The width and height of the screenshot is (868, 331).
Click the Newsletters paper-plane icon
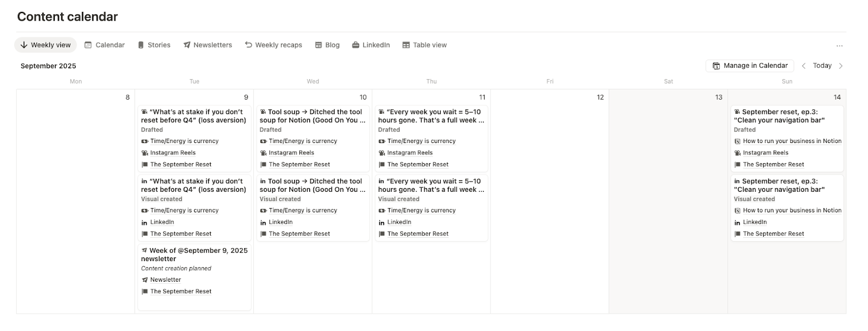point(187,46)
